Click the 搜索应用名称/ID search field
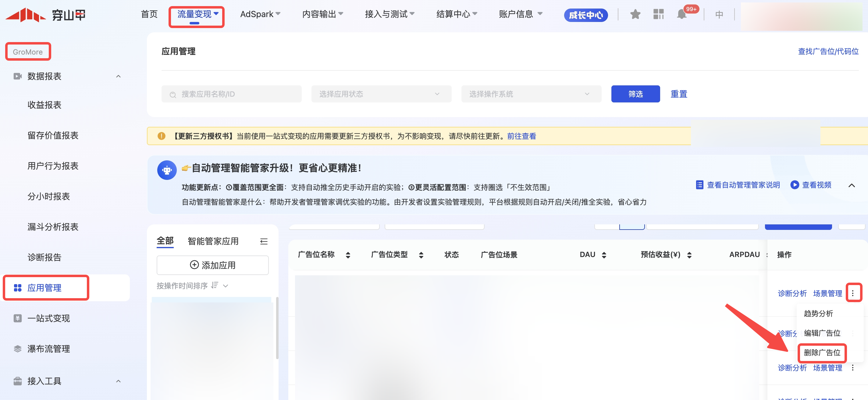The height and width of the screenshot is (400, 868). (x=232, y=94)
